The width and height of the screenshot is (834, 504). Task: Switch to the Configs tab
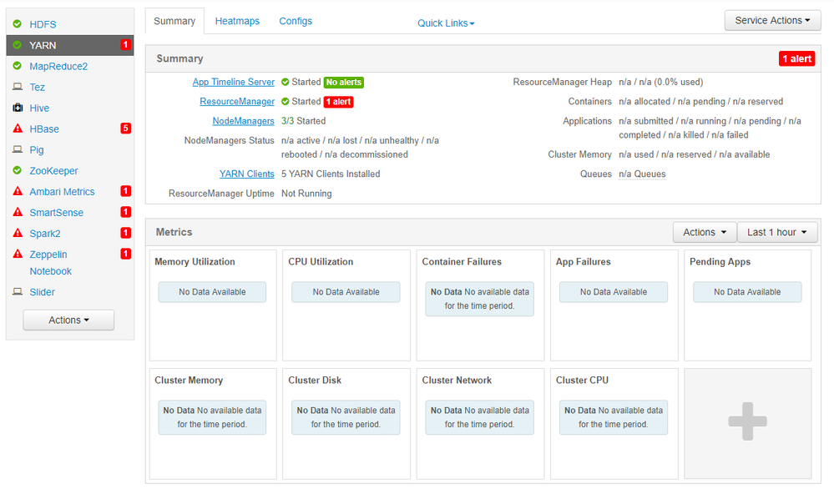[296, 21]
